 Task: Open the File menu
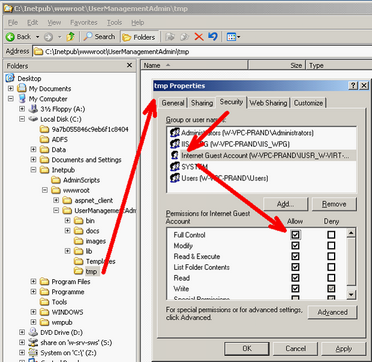pyautogui.click(x=13, y=22)
